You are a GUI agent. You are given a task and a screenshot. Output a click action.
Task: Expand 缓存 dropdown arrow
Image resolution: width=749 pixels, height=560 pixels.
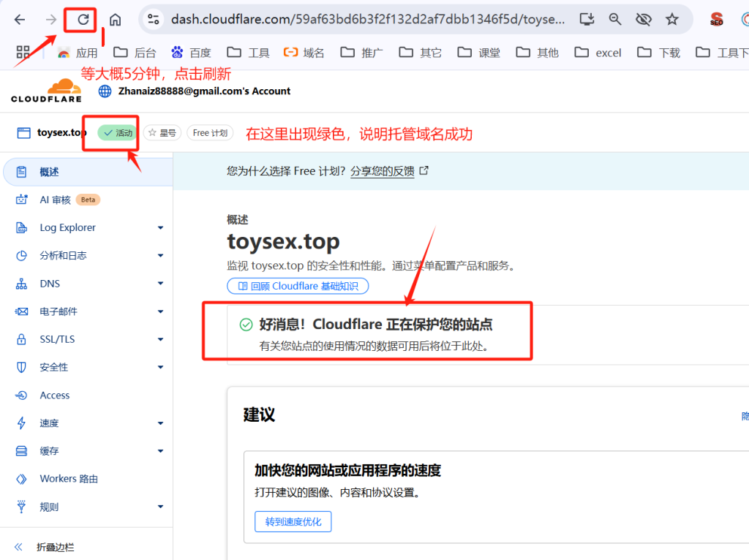(160, 451)
